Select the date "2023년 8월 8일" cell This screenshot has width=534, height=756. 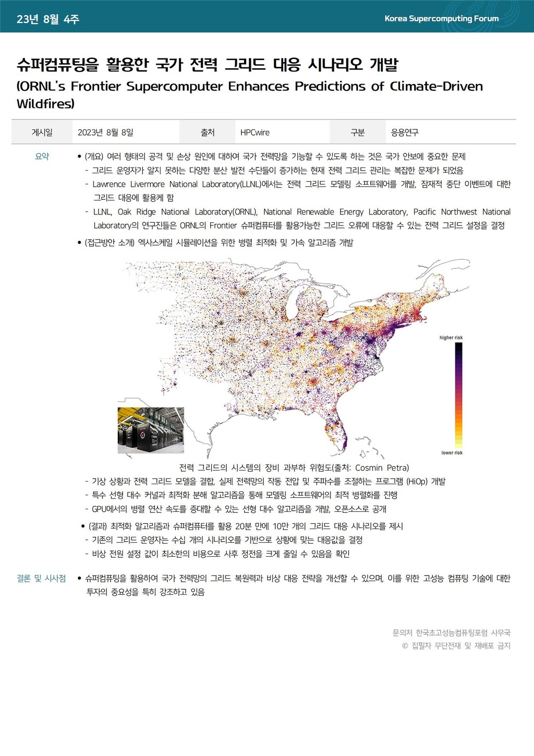tap(105, 133)
